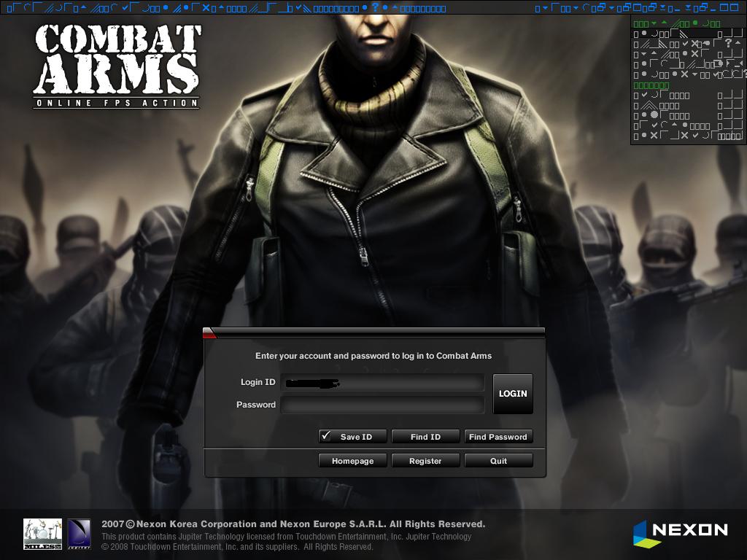Click the Find Password button
The height and width of the screenshot is (560, 747).
point(498,436)
